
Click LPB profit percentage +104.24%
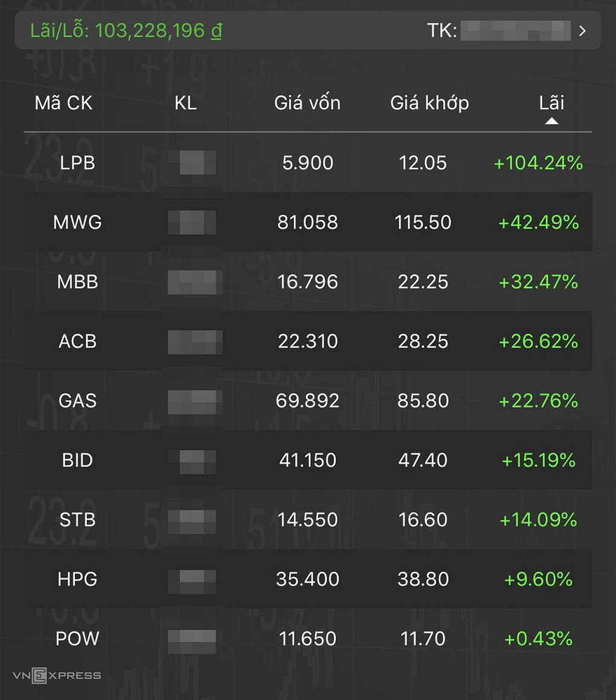[538, 163]
